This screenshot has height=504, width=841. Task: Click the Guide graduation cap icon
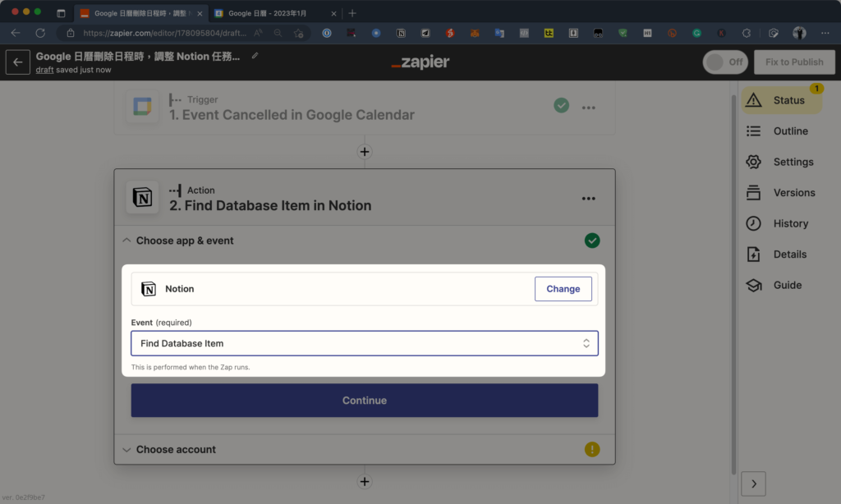[754, 285]
